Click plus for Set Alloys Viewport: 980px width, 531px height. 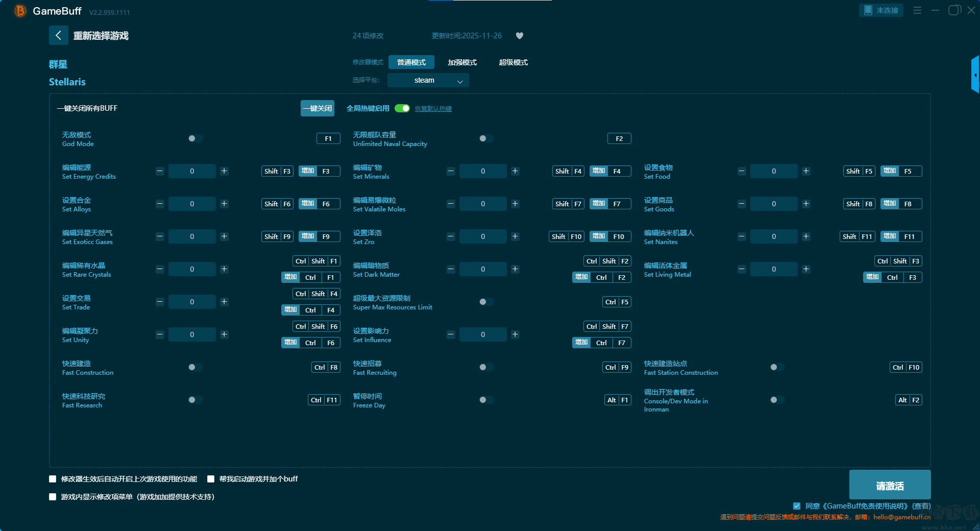(x=224, y=204)
